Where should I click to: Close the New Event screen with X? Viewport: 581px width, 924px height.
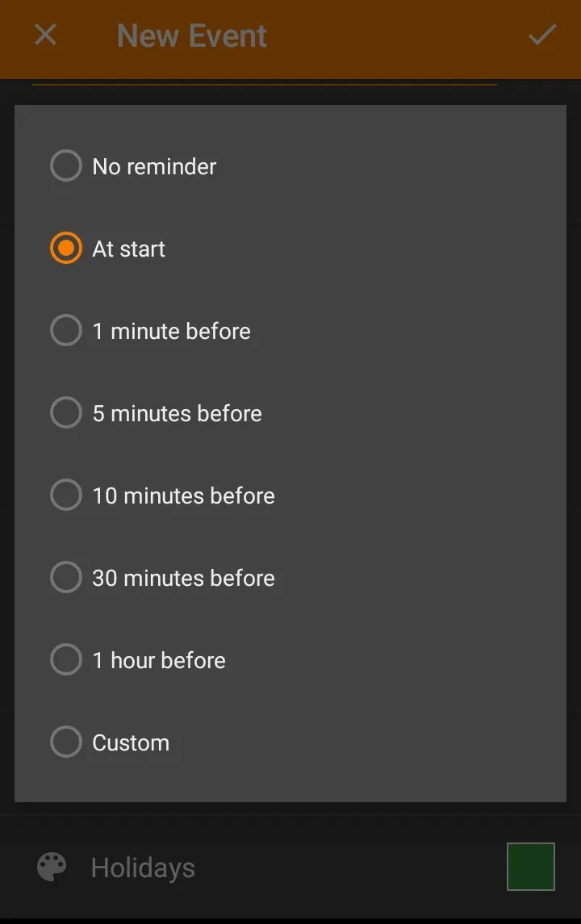tap(45, 35)
